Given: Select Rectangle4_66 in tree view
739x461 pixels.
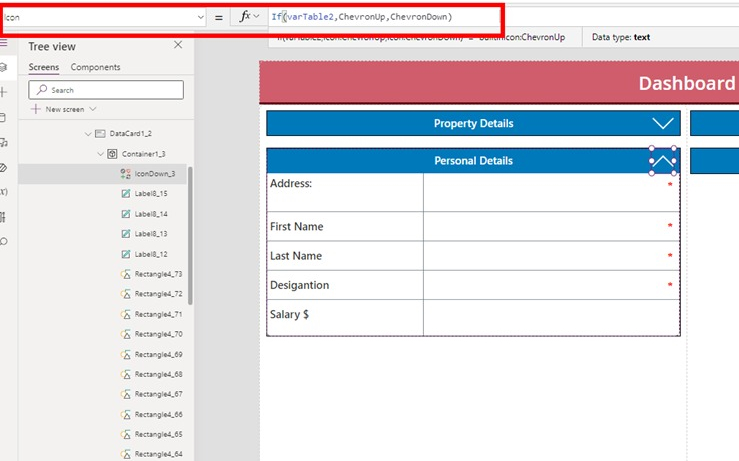Looking at the screenshot, I should 158,414.
